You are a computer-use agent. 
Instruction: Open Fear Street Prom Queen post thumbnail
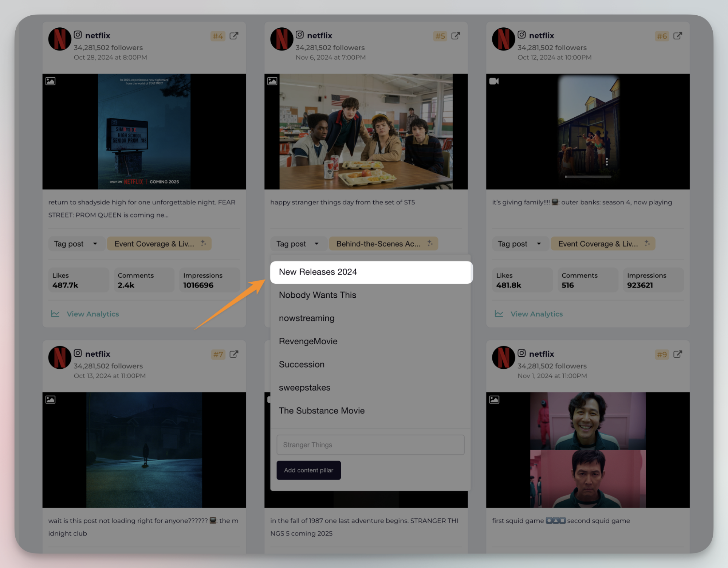(144, 132)
